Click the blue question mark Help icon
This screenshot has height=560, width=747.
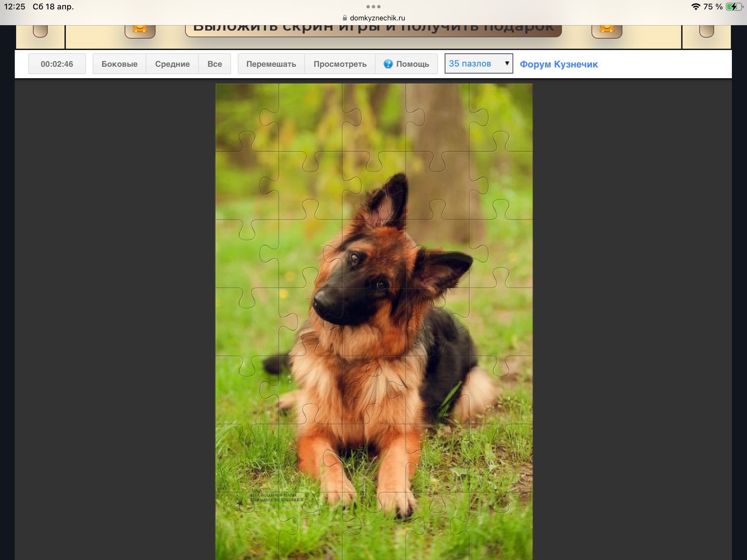pos(388,64)
